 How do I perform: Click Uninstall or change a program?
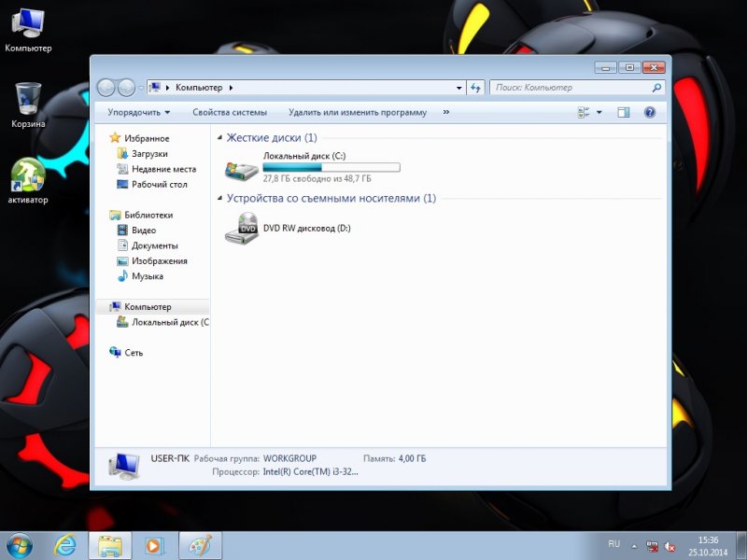tap(358, 112)
